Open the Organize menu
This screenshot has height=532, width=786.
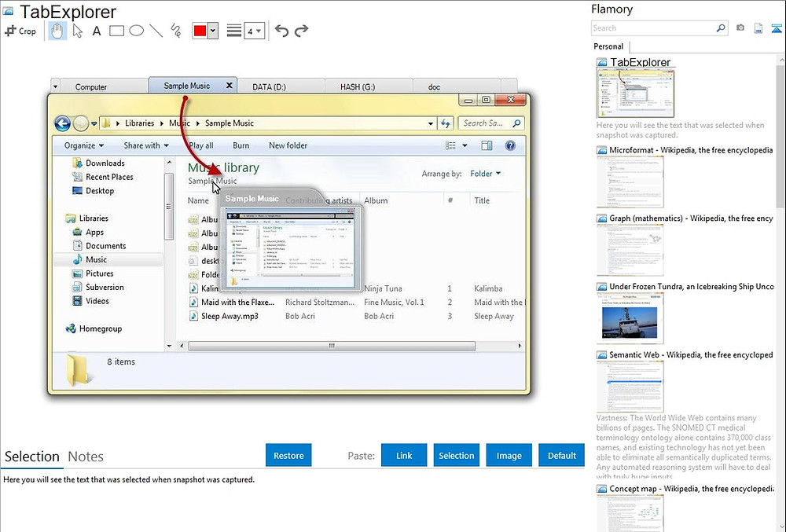tap(84, 146)
